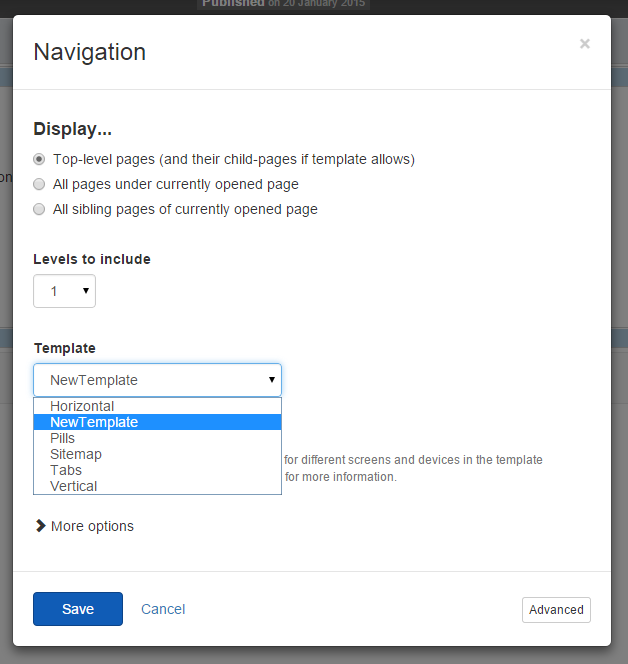
Task: Select All sibling pages of currently opened page
Action: coord(40,210)
